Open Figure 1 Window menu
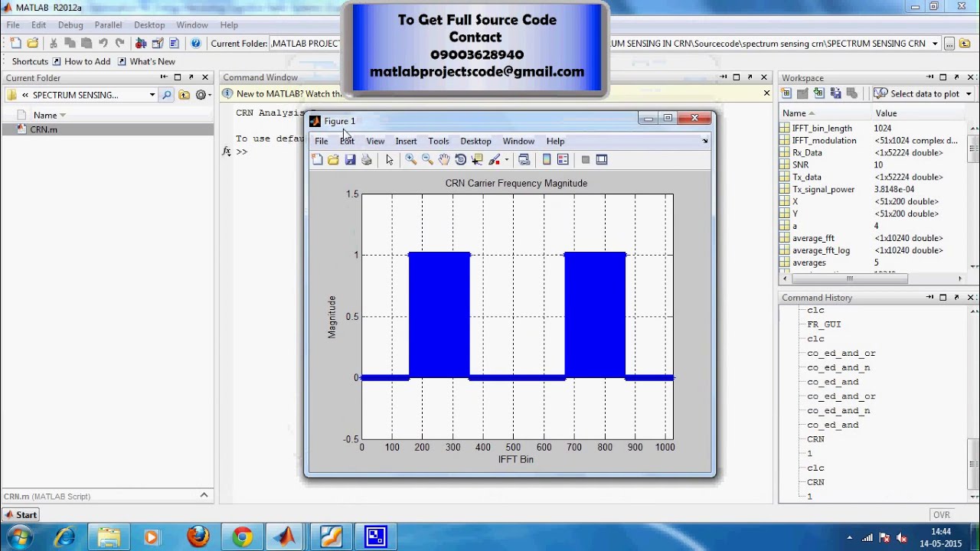 [518, 141]
